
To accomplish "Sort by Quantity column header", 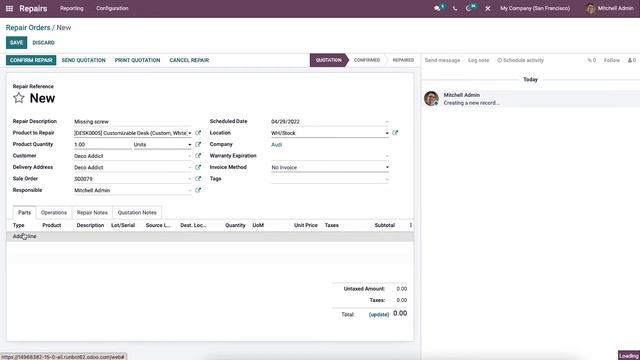I will [235, 225].
